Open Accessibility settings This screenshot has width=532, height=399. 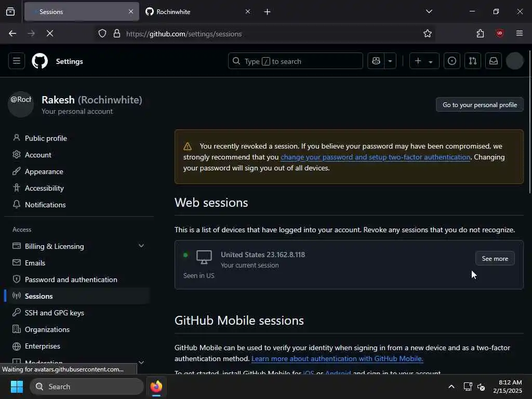point(45,188)
